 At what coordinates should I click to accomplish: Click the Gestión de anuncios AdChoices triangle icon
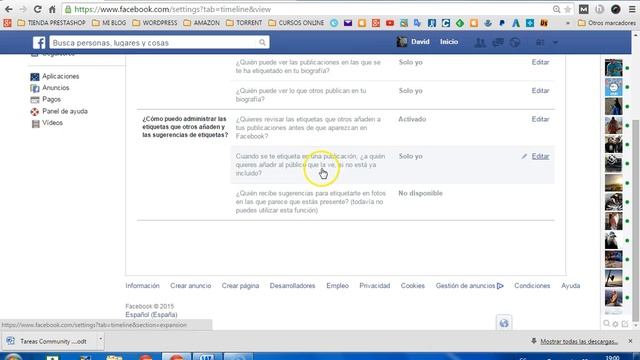tap(500, 286)
